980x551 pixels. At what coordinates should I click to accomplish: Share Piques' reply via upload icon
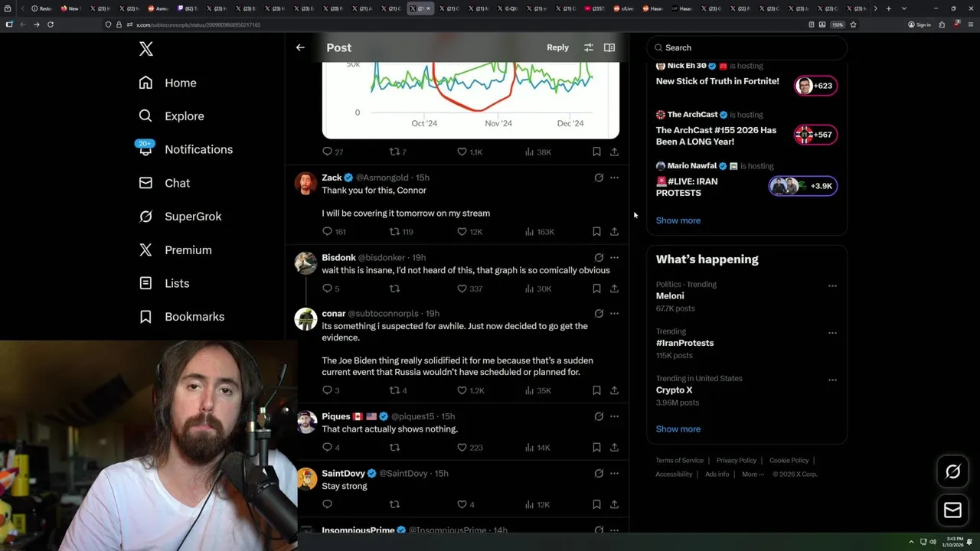tap(614, 447)
